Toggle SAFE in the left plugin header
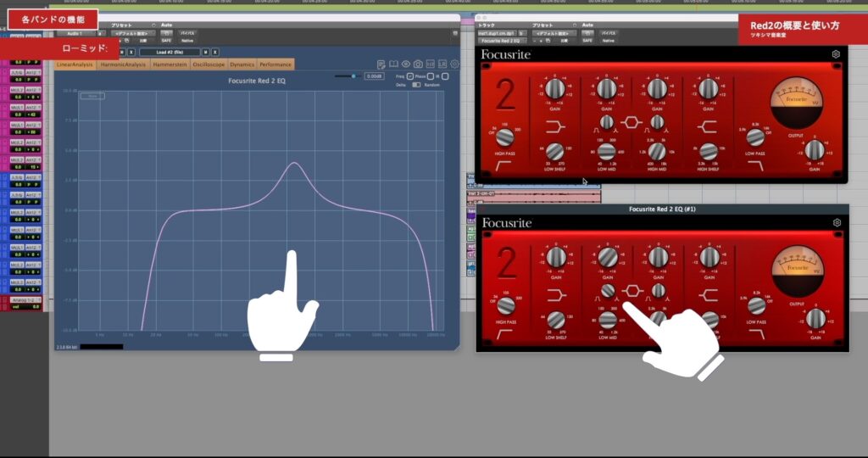 pos(166,41)
